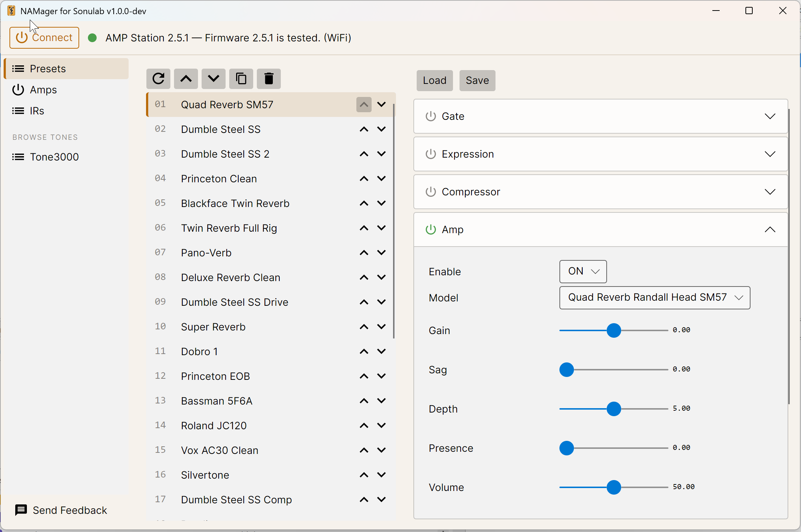Click the Volume slider handle
Viewport: 801px width, 532px height.
[x=614, y=487]
